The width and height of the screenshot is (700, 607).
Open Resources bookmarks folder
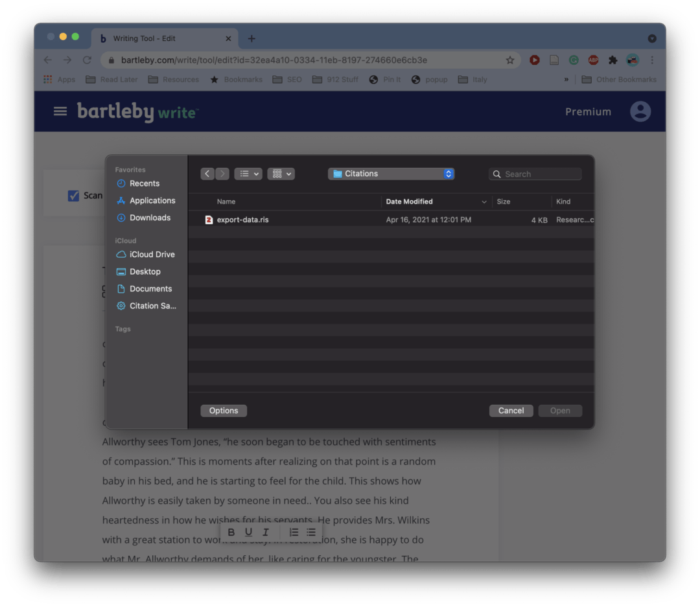174,80
